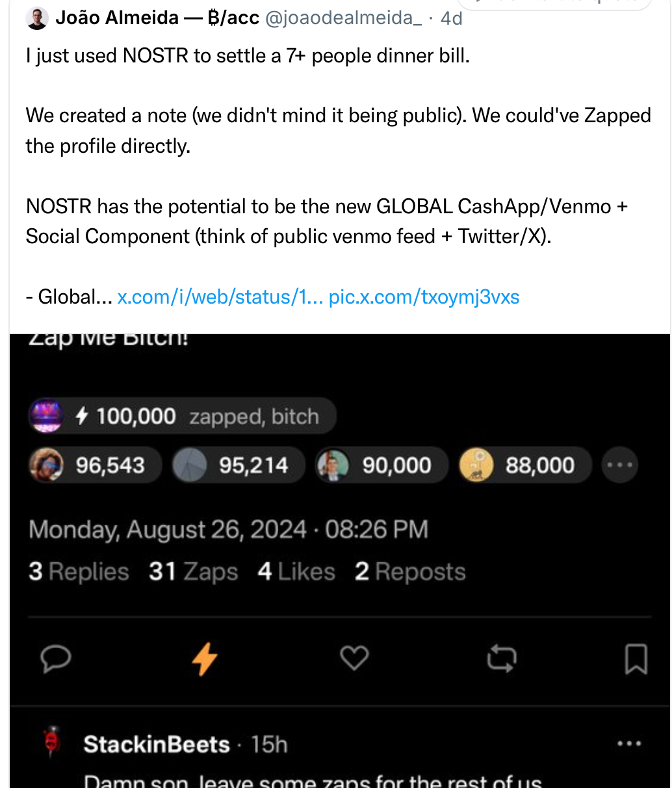Open the pic.x.com/txoymj3vxs link

424,297
